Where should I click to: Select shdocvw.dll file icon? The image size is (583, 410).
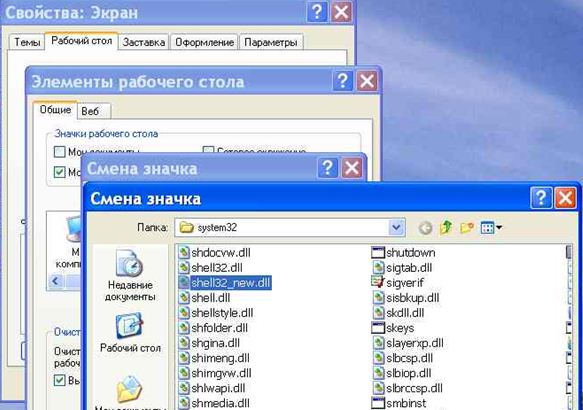[184, 253]
